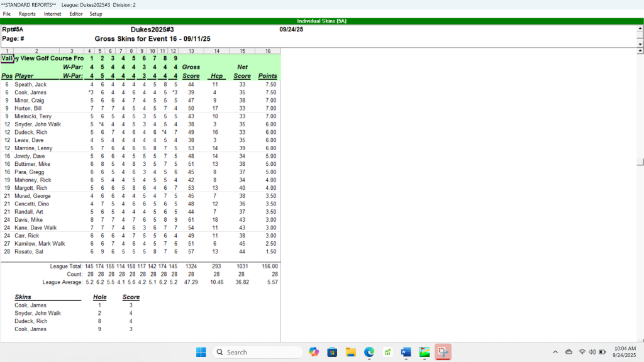Screen dimensions: 644x362
Task: Open File Explorer from the taskbar
Action: (x=350, y=352)
